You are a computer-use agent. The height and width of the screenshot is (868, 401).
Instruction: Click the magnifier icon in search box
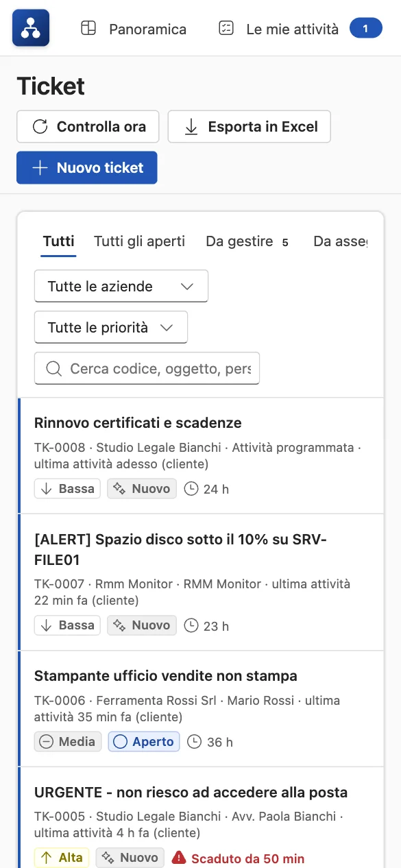53,369
